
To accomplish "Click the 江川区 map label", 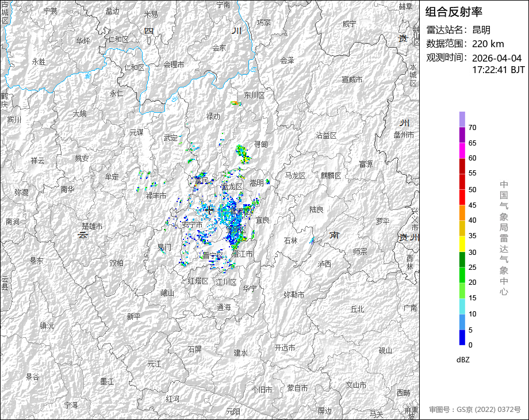I will [227, 282].
